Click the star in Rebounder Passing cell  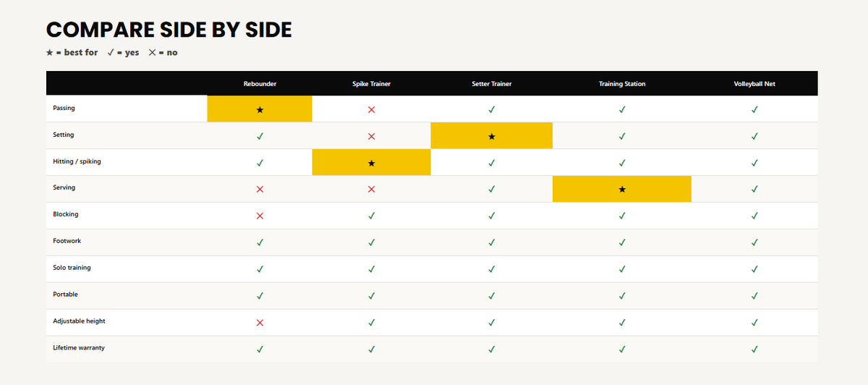tap(260, 109)
